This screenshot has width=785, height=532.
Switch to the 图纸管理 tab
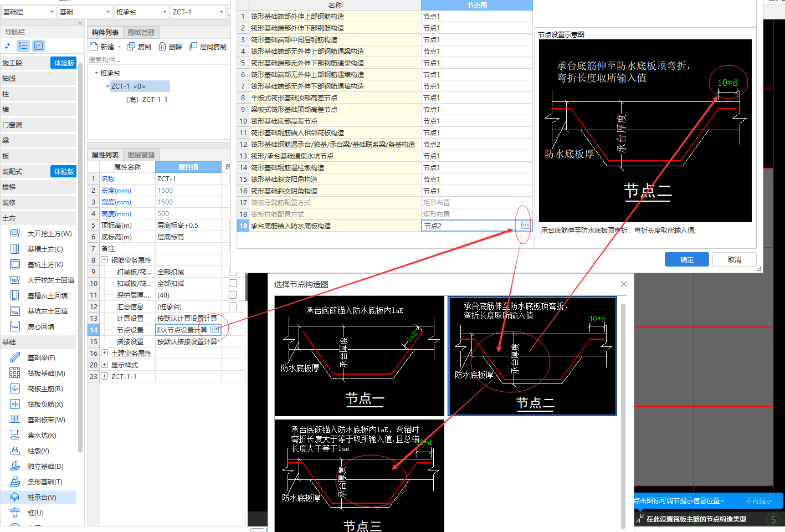(x=141, y=33)
